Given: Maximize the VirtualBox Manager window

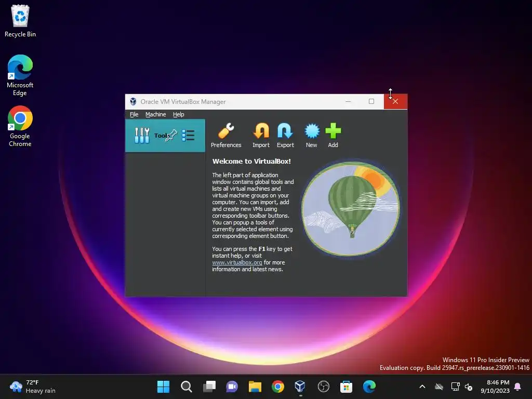Looking at the screenshot, I should point(371,101).
